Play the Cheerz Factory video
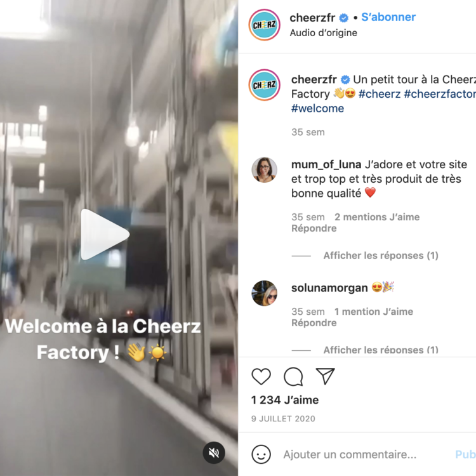The image size is (476, 476). (105, 234)
